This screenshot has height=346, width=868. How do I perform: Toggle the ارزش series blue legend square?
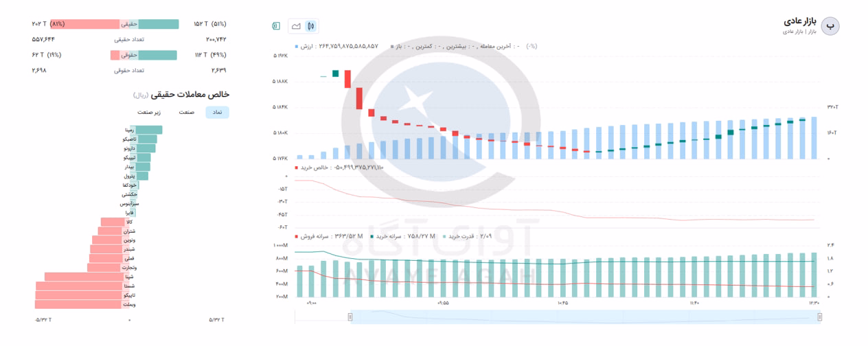(297, 47)
